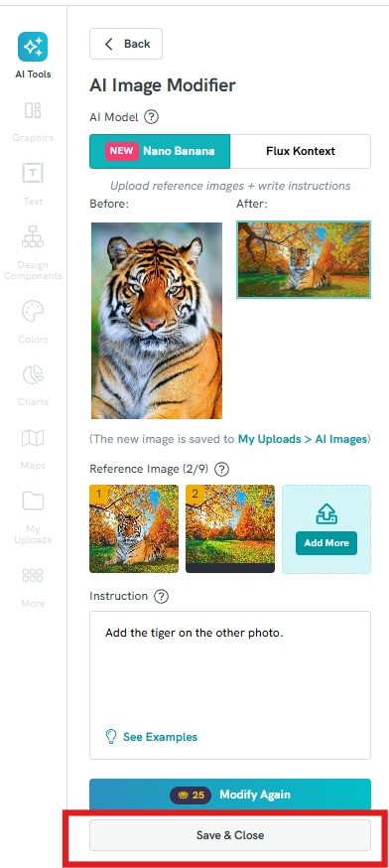Select reference image thumbnail number 2

pos(230,528)
